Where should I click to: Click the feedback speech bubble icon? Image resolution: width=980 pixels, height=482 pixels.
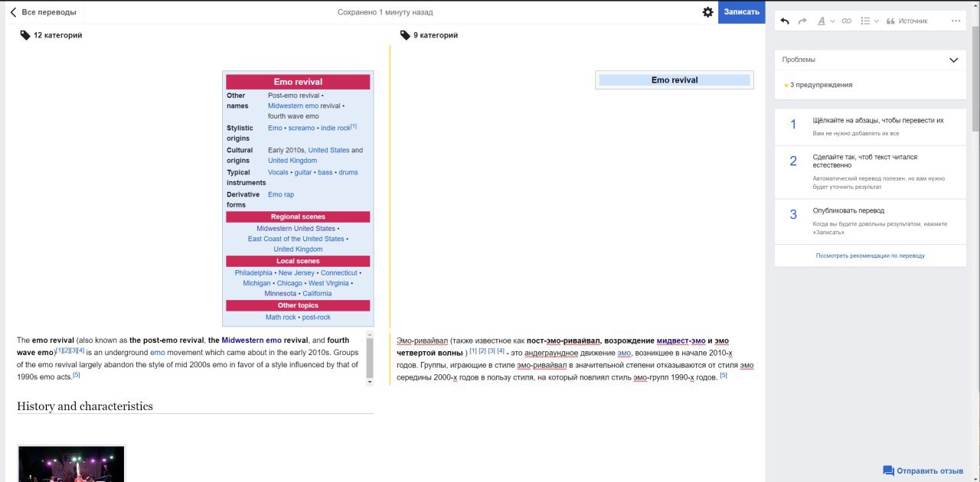(x=888, y=471)
